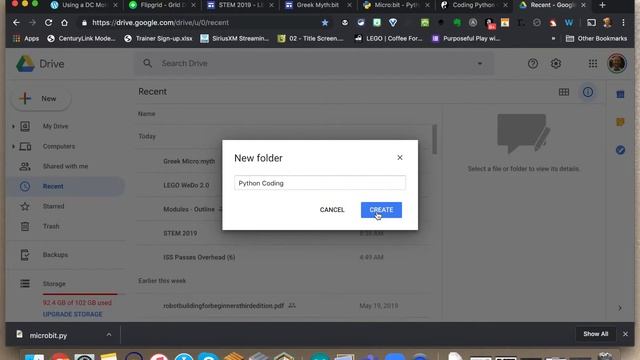Click the bookmark star in address bar
This screenshot has width=640, height=360.
click(x=325, y=23)
